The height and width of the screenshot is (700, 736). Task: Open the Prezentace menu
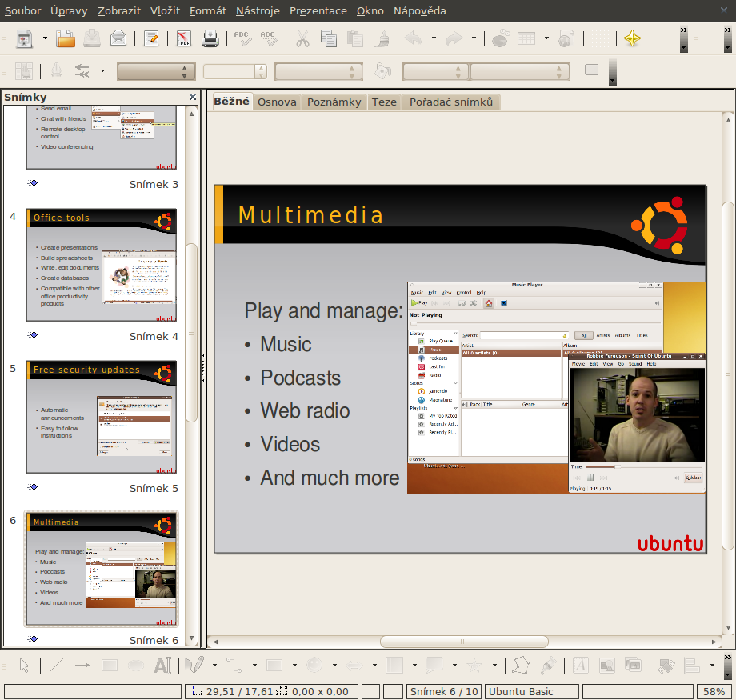(x=318, y=10)
